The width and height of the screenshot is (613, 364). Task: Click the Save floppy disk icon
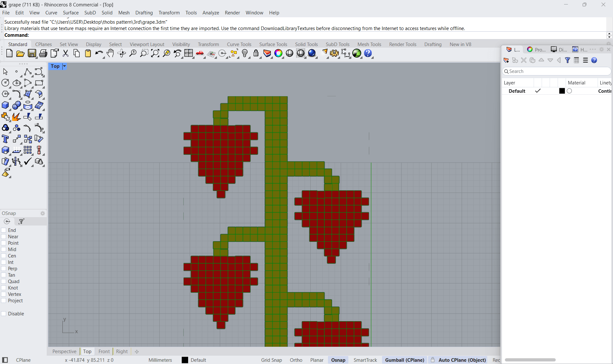(x=32, y=53)
